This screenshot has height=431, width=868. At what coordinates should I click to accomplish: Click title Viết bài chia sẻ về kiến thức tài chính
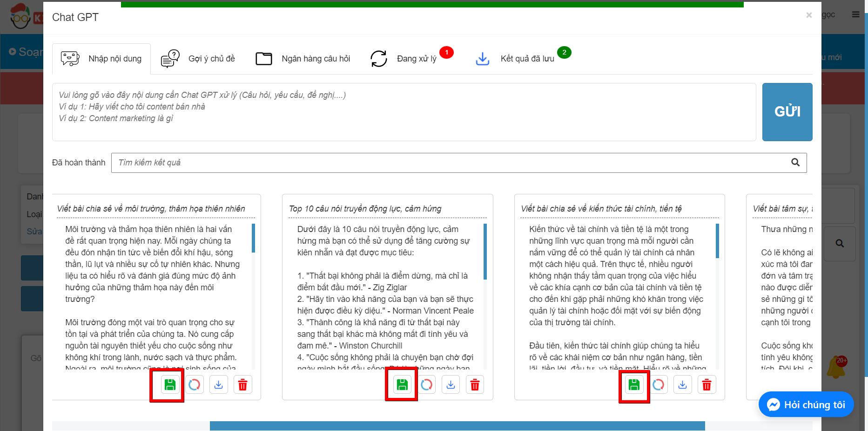[x=601, y=209]
